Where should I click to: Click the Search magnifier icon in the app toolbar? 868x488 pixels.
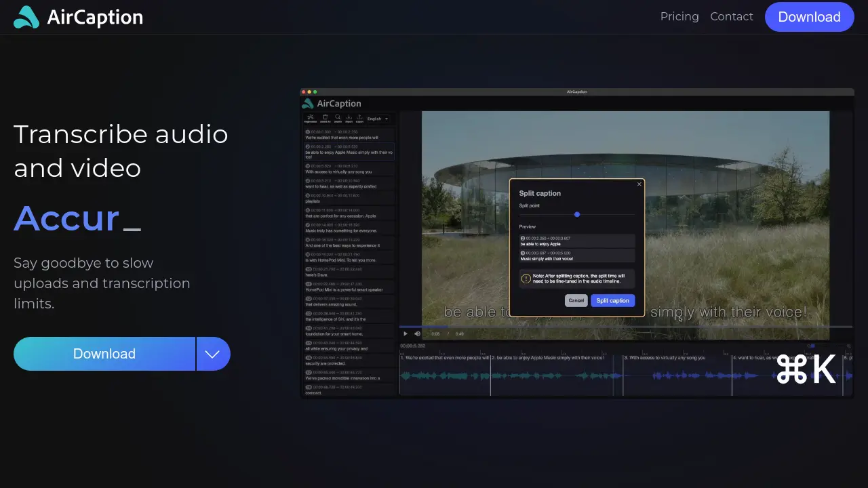coord(338,118)
